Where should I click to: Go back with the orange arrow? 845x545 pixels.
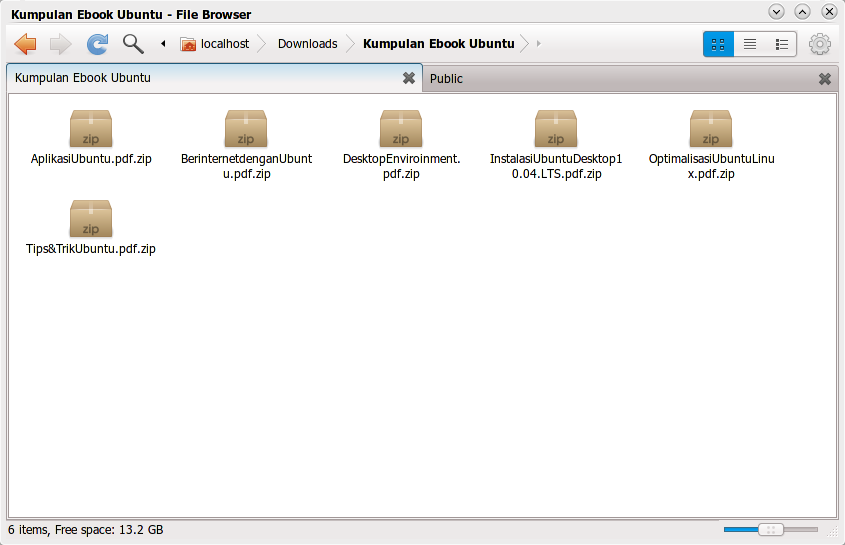point(25,44)
